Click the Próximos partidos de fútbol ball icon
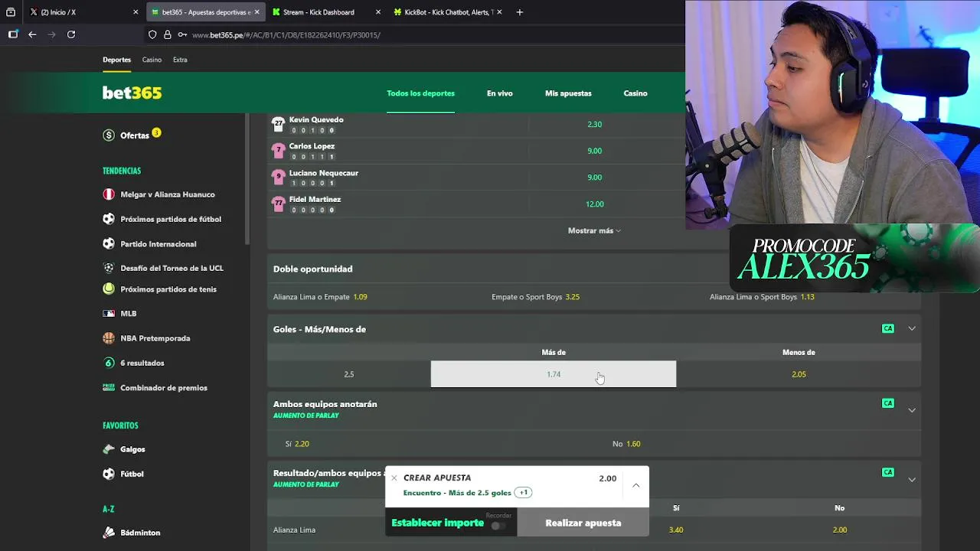 (109, 219)
